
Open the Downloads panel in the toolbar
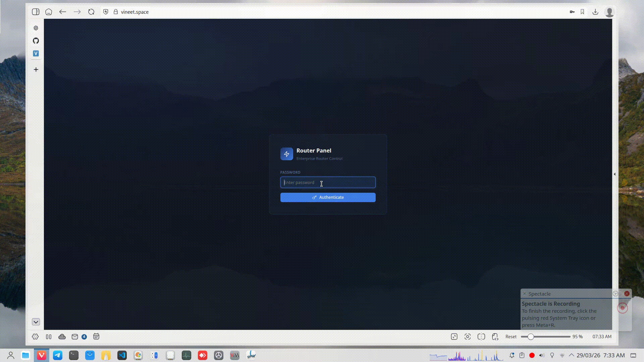click(595, 12)
